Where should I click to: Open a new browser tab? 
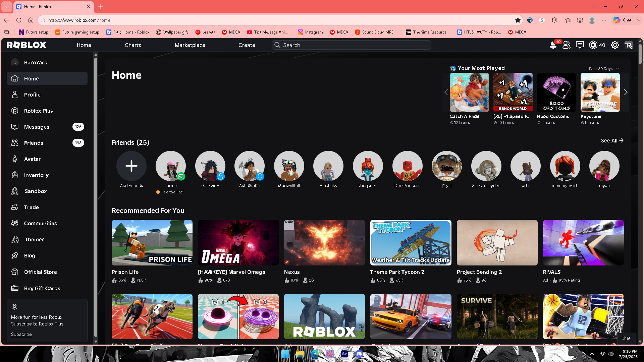coord(101,7)
